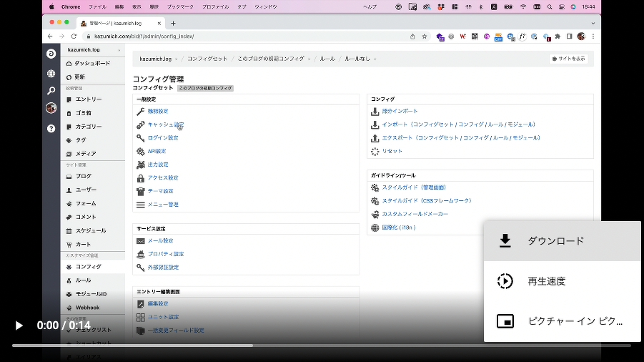The height and width of the screenshot is (362, 644).
Task: Open キャッシュ設定 link
Action: tap(166, 124)
